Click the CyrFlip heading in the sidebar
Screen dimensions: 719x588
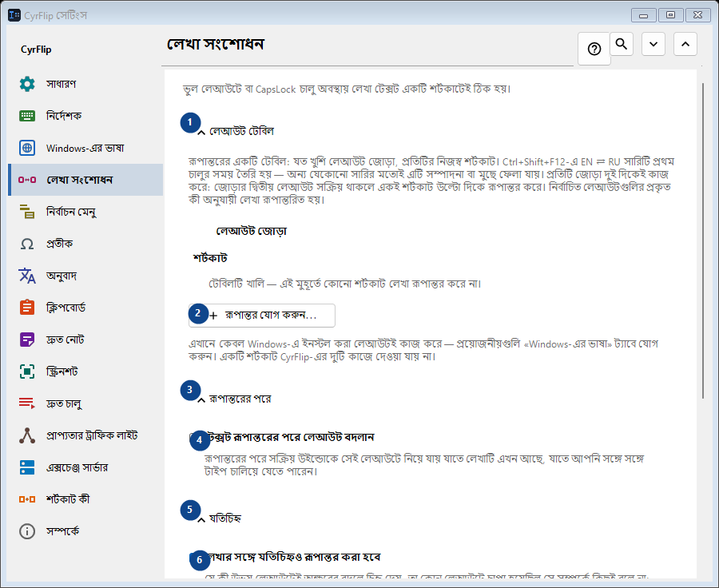[36, 50]
